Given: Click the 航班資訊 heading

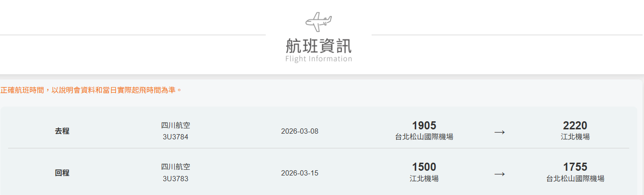Looking at the screenshot, I should pos(318,46).
